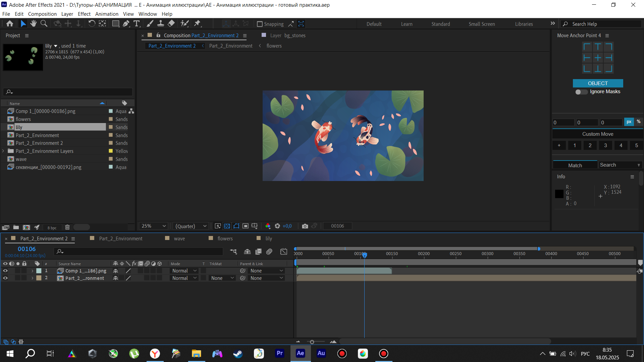644x362 pixels.
Task: Select the Clone Stamp tool
Action: (x=161, y=24)
